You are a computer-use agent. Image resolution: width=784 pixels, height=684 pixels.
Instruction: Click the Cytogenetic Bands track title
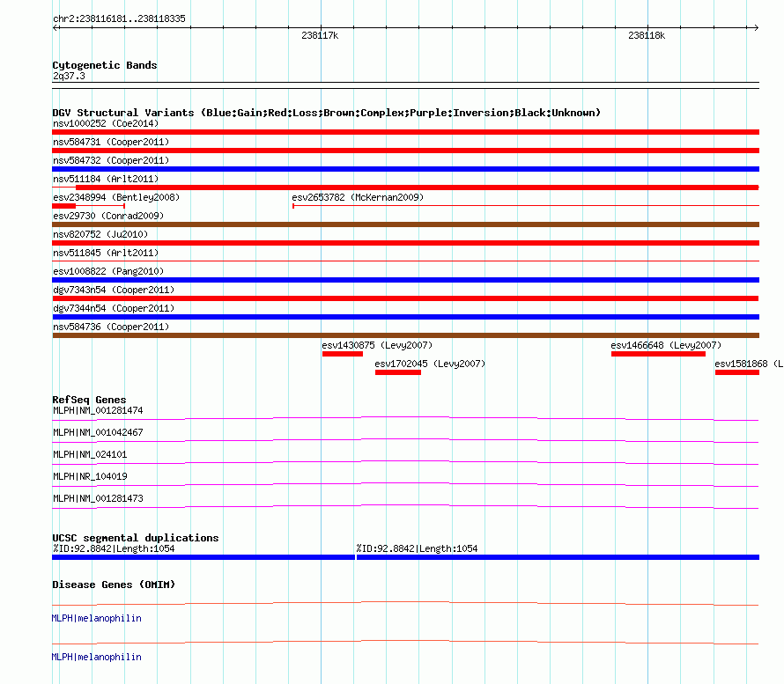105,65
